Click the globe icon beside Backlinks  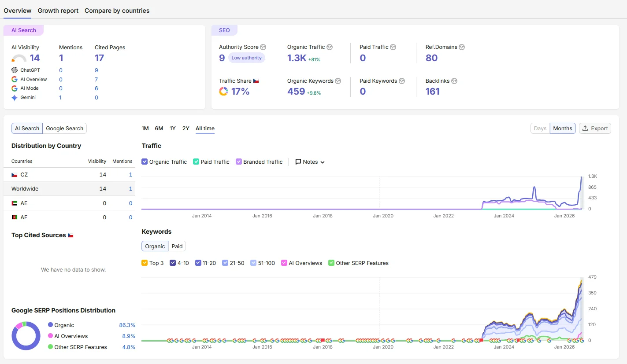pos(454,81)
